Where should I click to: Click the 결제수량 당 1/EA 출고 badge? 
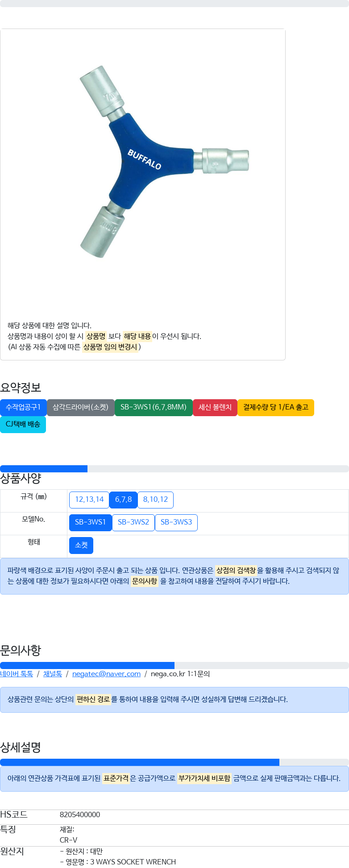(275, 407)
